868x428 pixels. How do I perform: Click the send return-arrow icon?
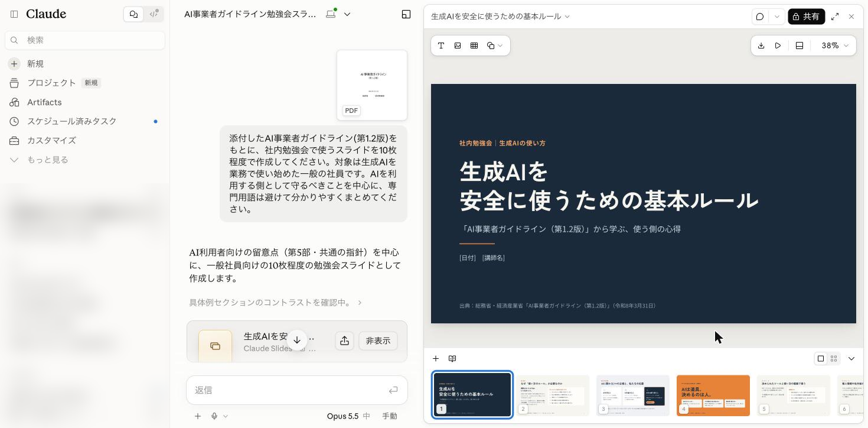[393, 390]
